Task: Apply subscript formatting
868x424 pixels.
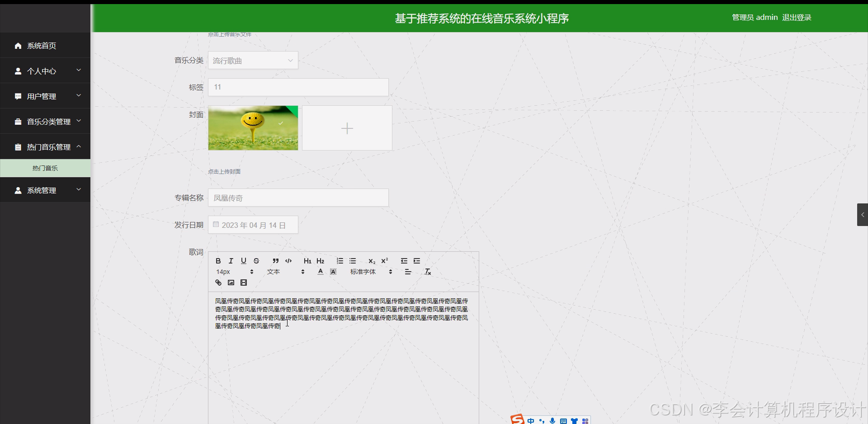Action: pos(372,261)
